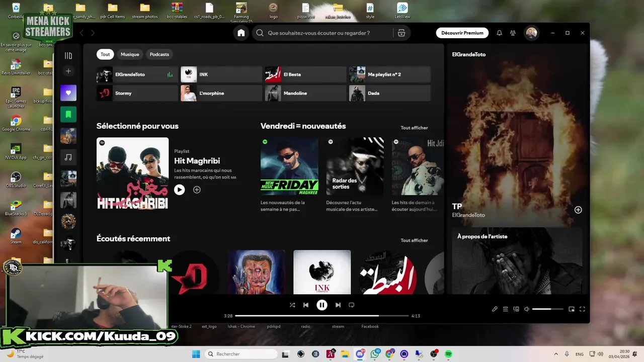Seek in the song progress bar

point(322,316)
